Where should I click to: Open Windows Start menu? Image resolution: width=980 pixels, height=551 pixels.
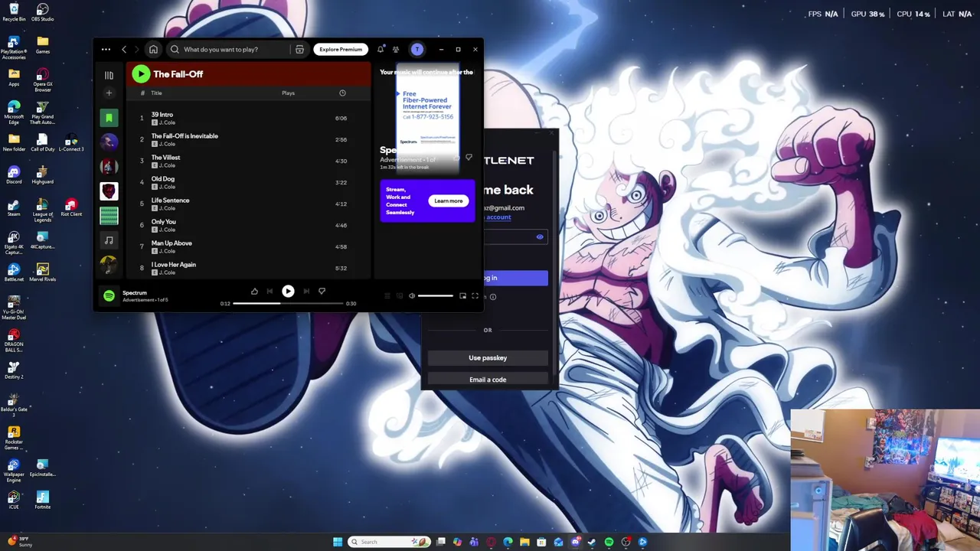click(x=338, y=542)
